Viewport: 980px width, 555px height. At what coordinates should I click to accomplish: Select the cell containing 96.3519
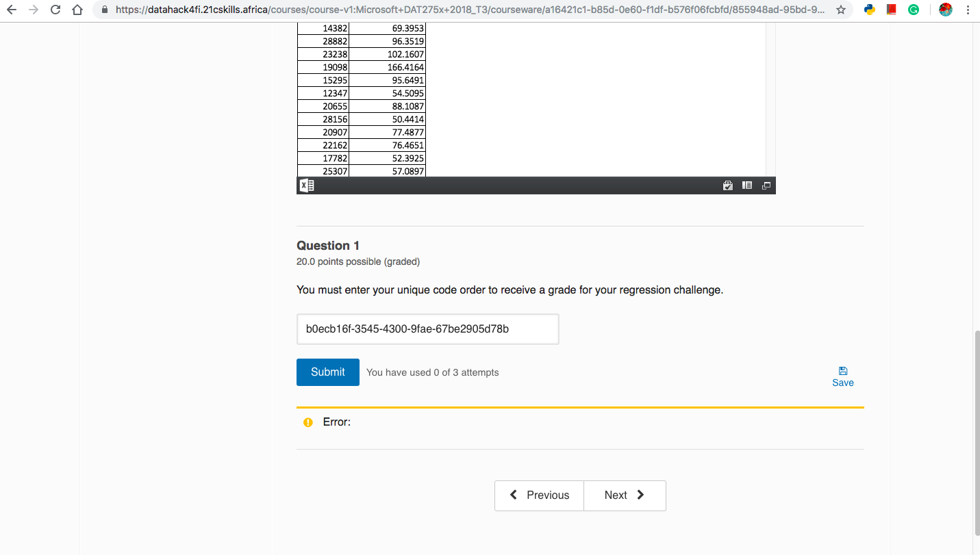pos(388,41)
